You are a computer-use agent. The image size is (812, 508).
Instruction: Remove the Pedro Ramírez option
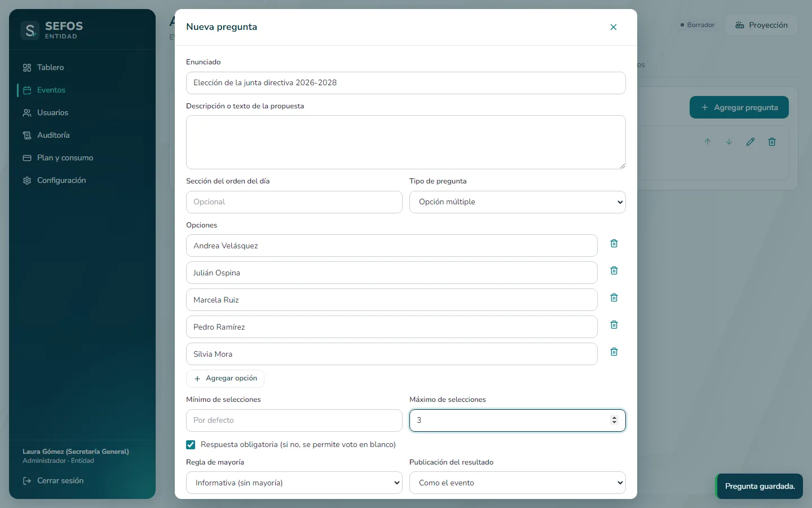tap(614, 325)
